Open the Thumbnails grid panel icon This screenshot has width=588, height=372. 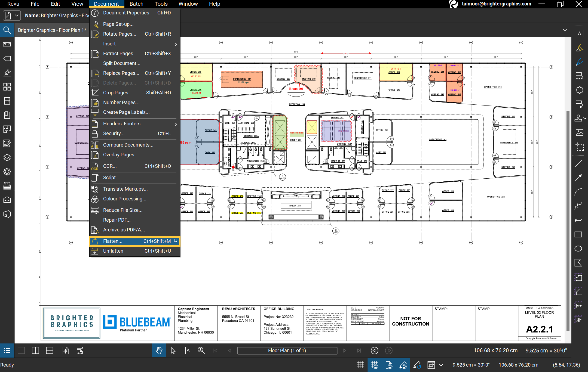(7, 87)
